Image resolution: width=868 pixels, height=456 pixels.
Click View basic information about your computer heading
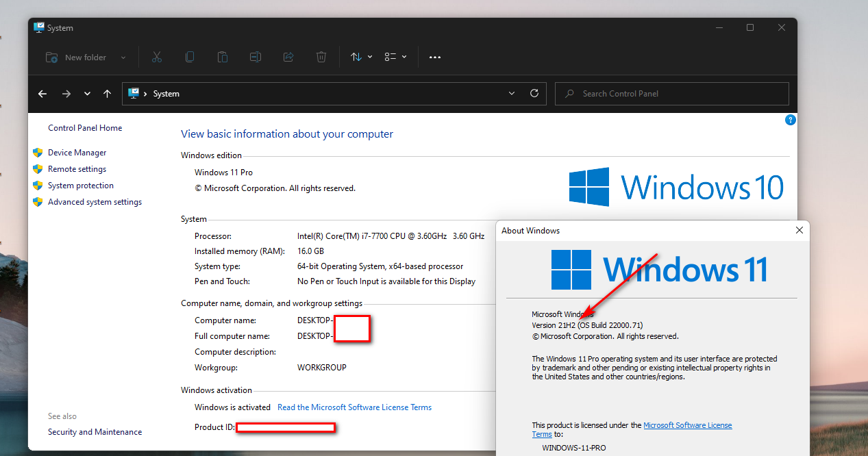287,134
